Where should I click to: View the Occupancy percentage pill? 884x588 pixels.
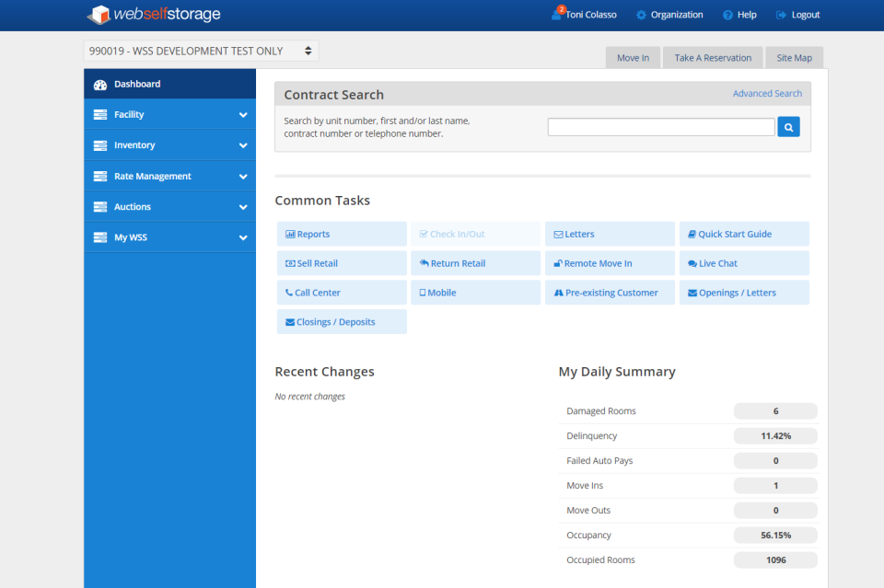click(774, 535)
